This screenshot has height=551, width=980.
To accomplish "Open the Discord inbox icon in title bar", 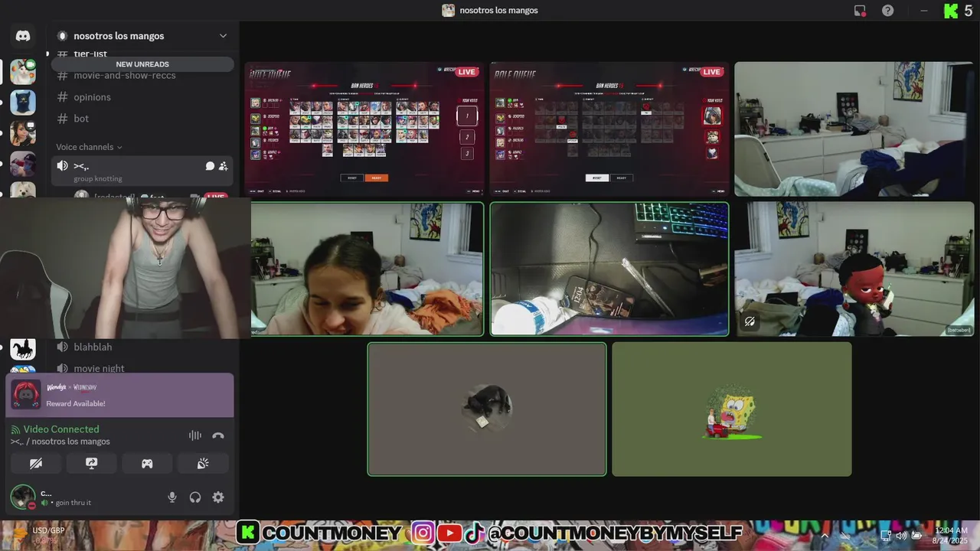I will pos(860,11).
